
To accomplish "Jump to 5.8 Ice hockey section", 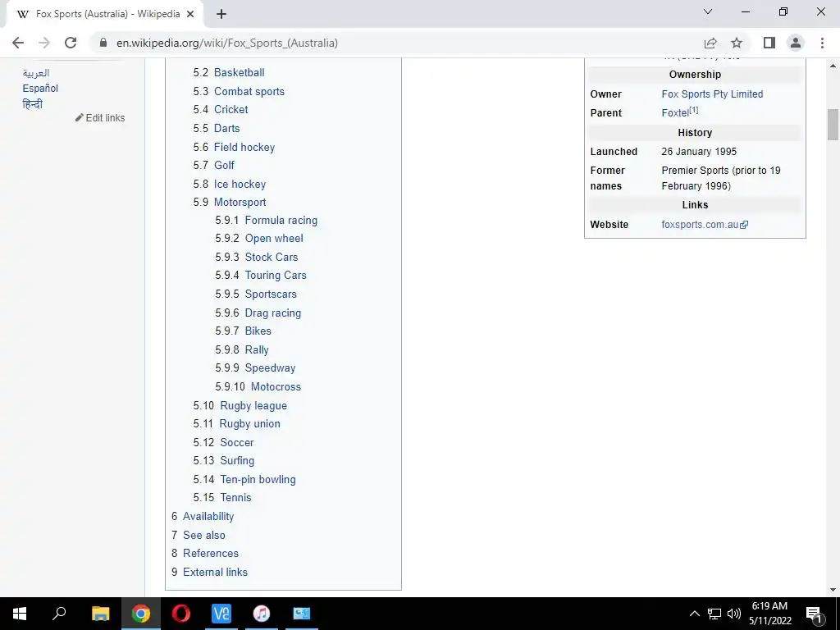I will pyautogui.click(x=240, y=184).
